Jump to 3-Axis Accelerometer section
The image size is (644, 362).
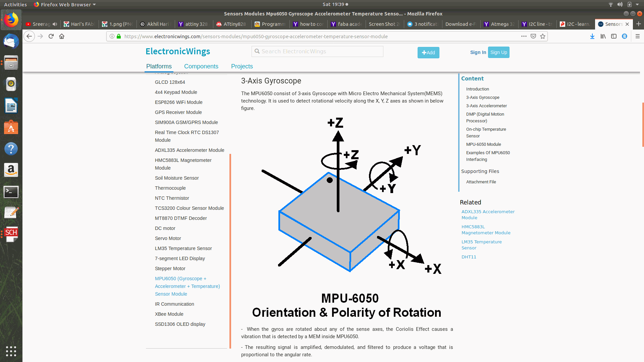pos(486,106)
